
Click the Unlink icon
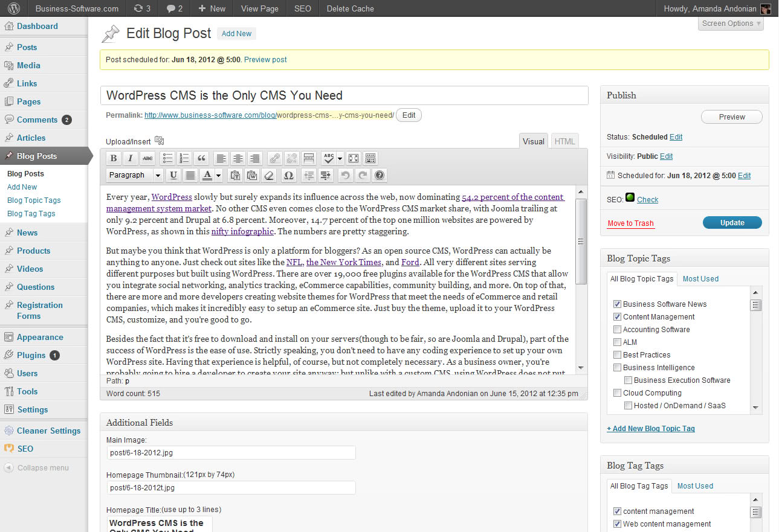click(292, 158)
